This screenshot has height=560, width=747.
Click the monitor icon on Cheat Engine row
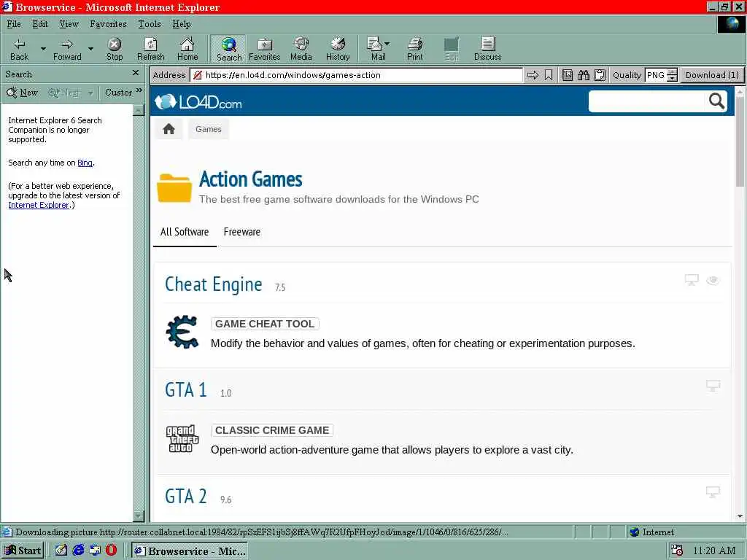(x=692, y=280)
